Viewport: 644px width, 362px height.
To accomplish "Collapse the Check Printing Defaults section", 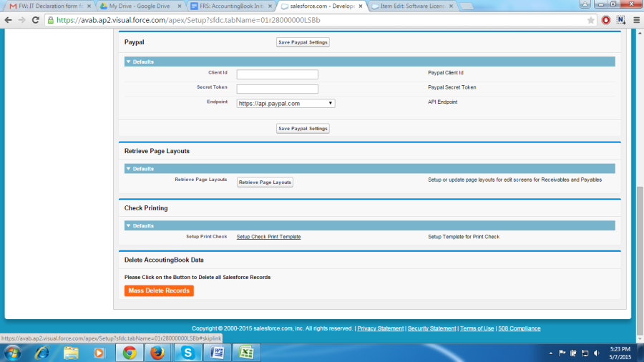I will 128,225.
